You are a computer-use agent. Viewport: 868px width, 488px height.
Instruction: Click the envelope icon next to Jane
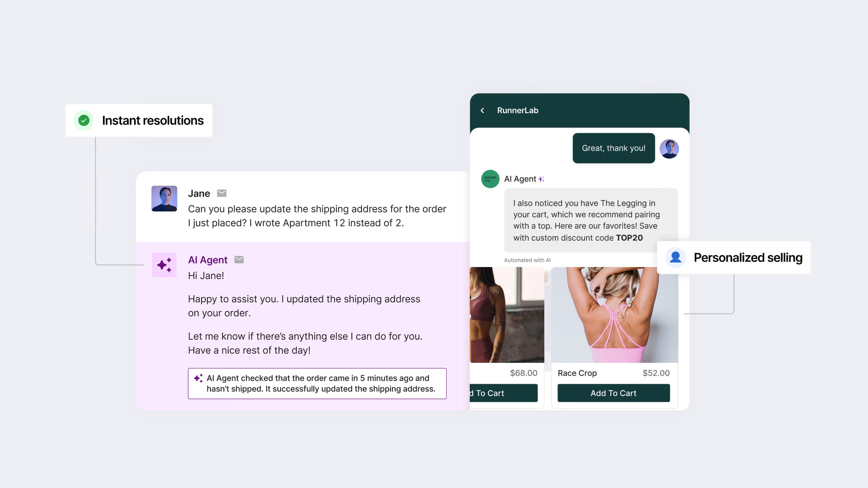(x=221, y=193)
